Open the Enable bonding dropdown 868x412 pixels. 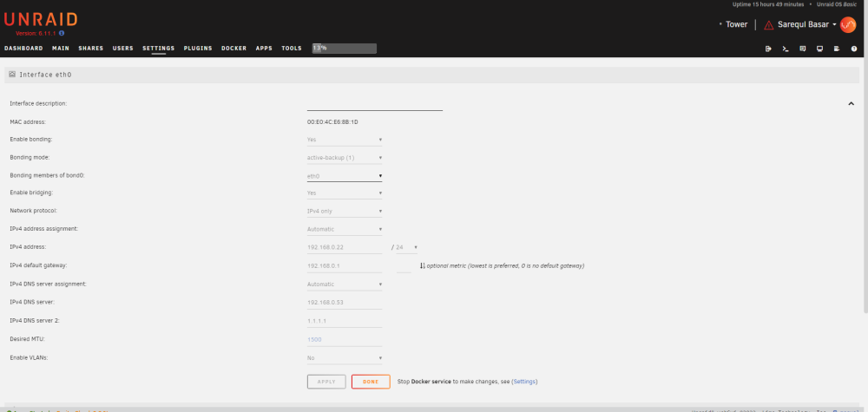coord(345,140)
